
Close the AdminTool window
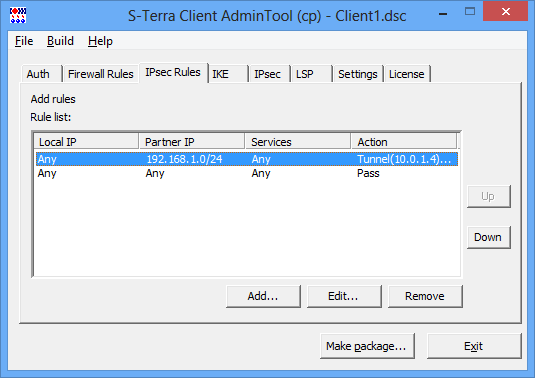[506, 12]
